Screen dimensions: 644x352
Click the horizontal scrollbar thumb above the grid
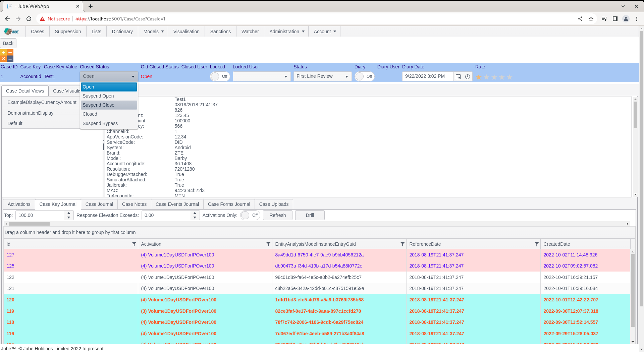30,224
